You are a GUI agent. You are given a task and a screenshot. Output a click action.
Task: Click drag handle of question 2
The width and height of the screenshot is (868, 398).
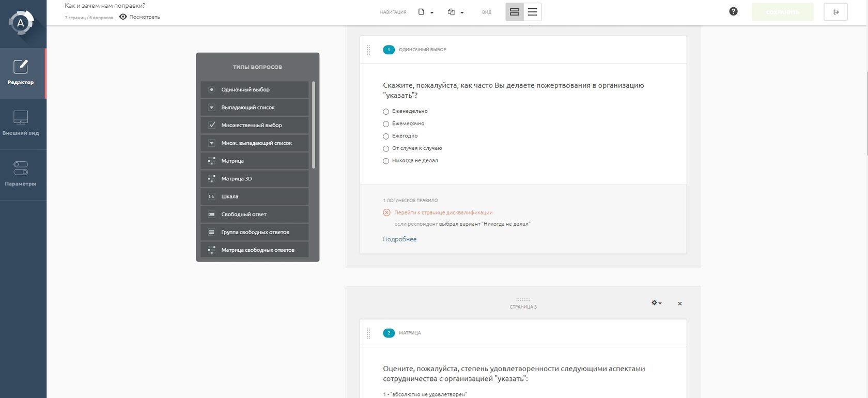pos(368,333)
